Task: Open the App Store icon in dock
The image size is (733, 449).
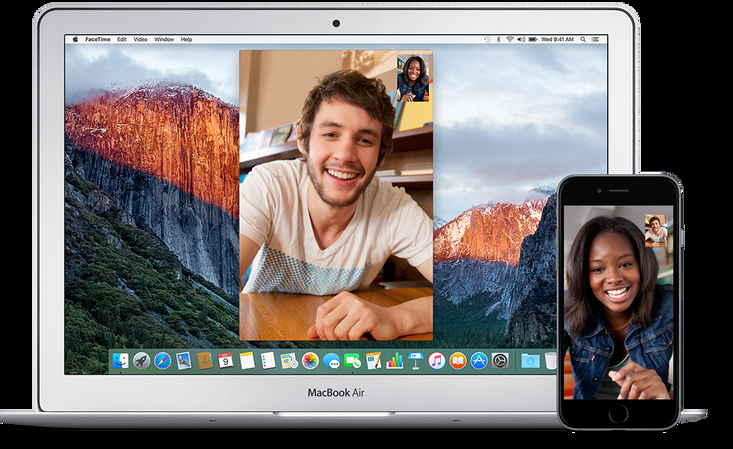Action: 479,361
